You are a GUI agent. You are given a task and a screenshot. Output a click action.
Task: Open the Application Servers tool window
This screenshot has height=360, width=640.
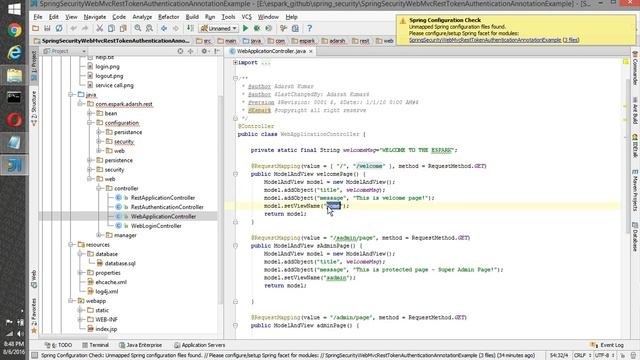199,345
